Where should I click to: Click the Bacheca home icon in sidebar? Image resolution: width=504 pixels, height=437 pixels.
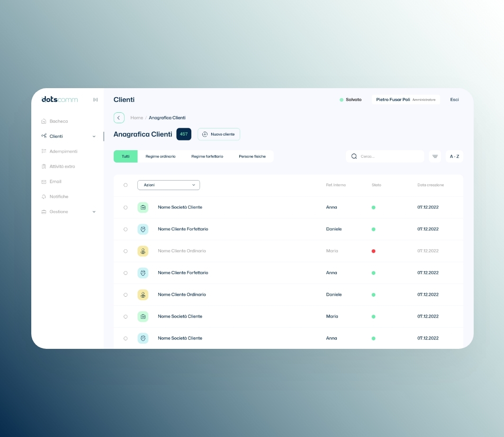click(44, 121)
